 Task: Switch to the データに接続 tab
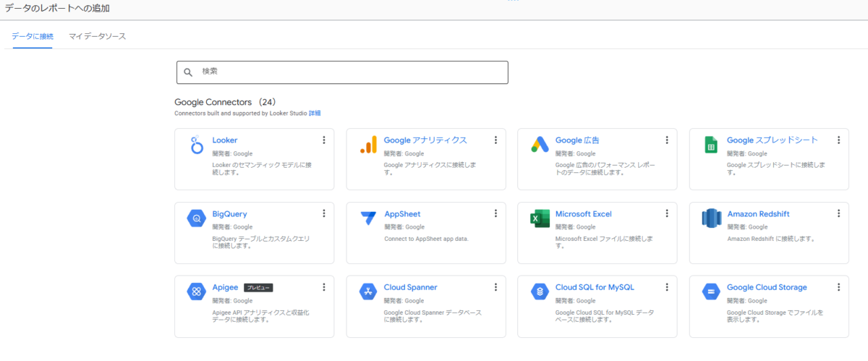32,36
